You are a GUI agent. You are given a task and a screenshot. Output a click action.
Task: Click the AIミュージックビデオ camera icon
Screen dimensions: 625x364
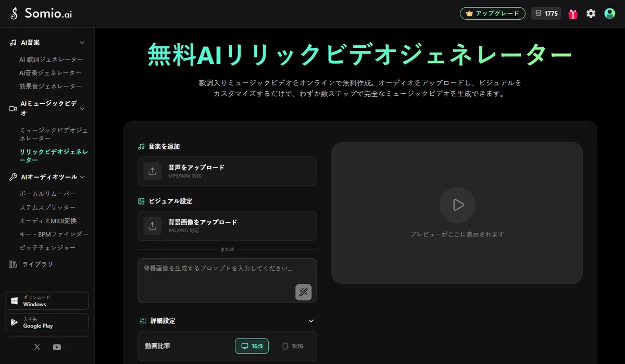tap(13, 108)
